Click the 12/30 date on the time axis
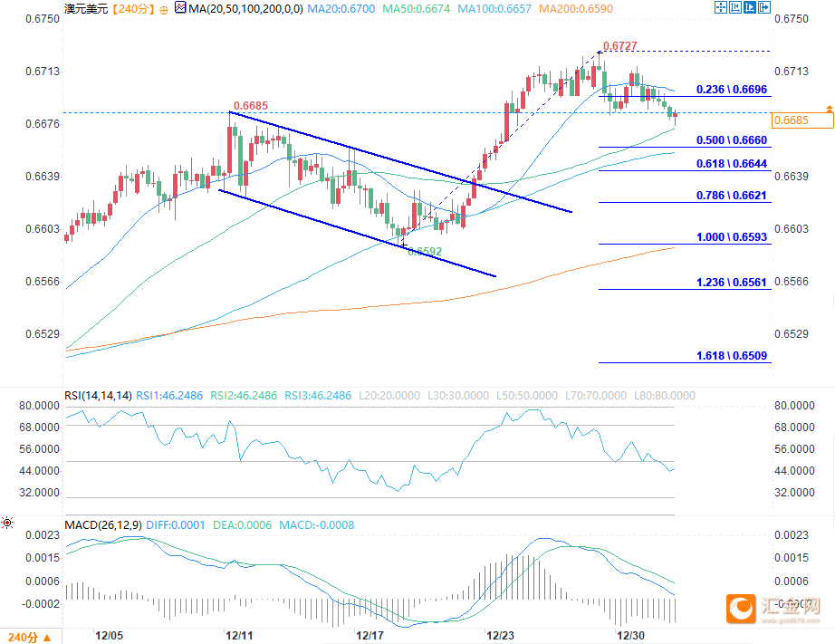The height and width of the screenshot is (644, 835). (x=630, y=636)
